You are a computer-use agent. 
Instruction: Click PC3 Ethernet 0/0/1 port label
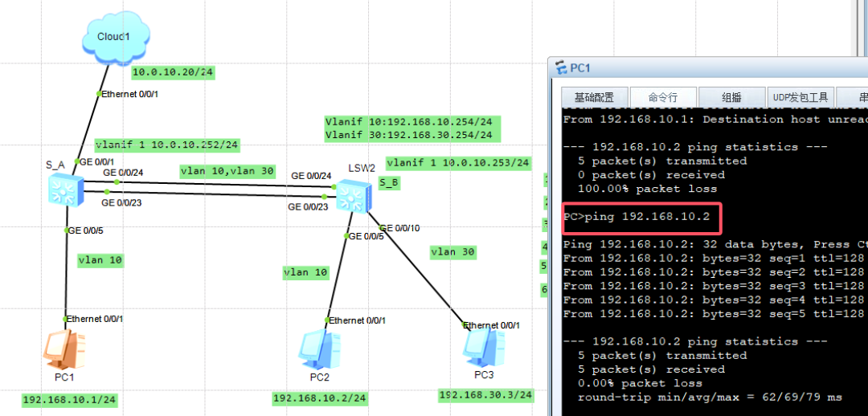pos(492,325)
